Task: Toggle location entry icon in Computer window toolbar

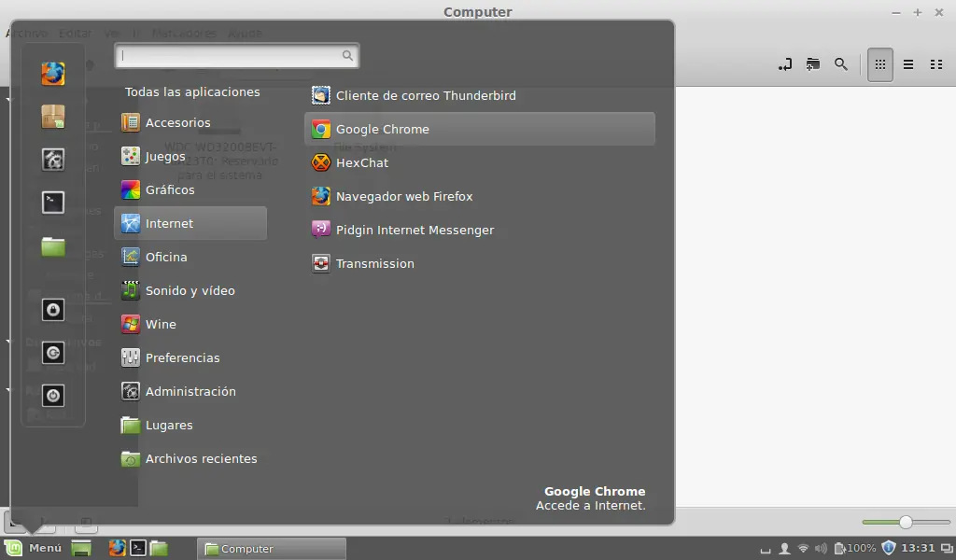Action: click(784, 64)
